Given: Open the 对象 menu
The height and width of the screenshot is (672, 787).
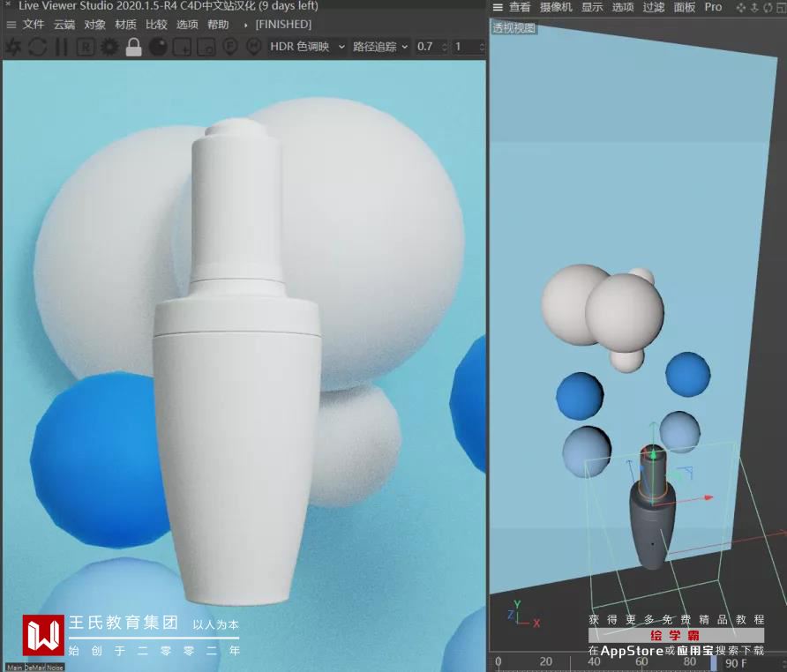Looking at the screenshot, I should (95, 25).
